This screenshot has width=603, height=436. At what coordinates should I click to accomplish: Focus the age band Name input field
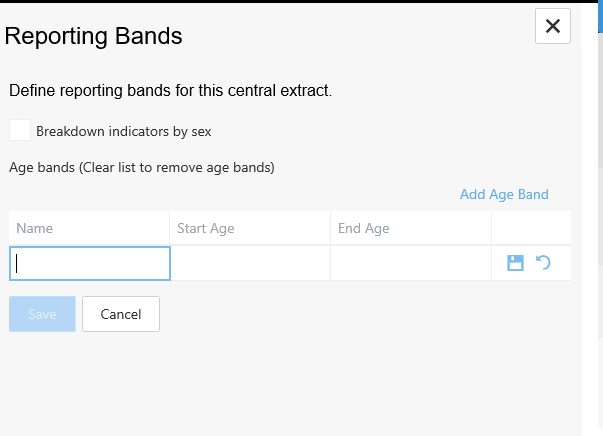(x=90, y=263)
